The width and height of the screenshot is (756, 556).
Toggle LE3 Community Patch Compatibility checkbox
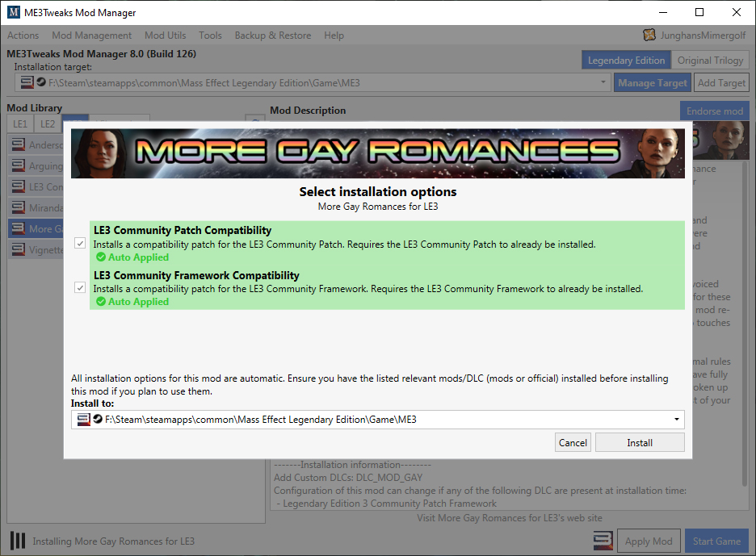(x=80, y=244)
